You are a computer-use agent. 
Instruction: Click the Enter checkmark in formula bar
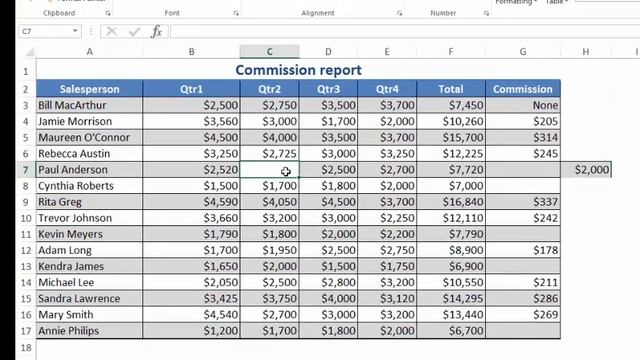pos(134,31)
